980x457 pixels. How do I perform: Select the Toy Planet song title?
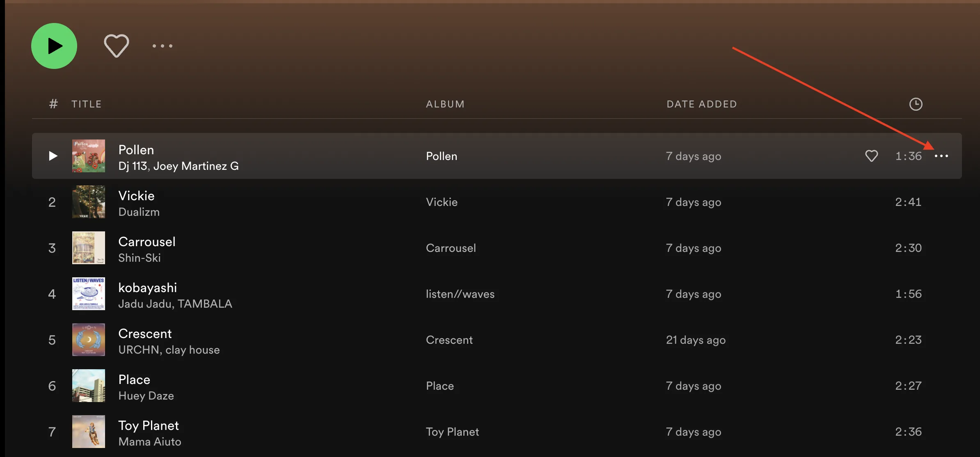click(x=149, y=425)
